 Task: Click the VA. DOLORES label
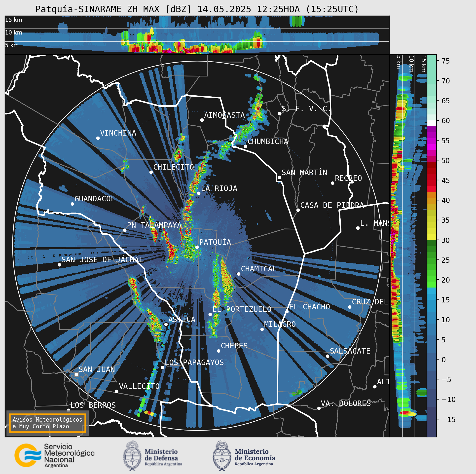(x=346, y=403)
